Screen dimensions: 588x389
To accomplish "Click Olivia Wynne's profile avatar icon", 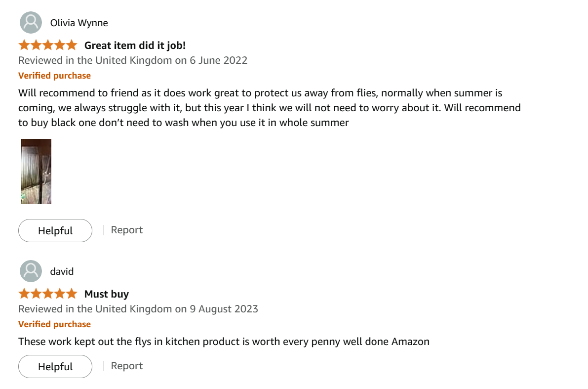I will tap(31, 23).
